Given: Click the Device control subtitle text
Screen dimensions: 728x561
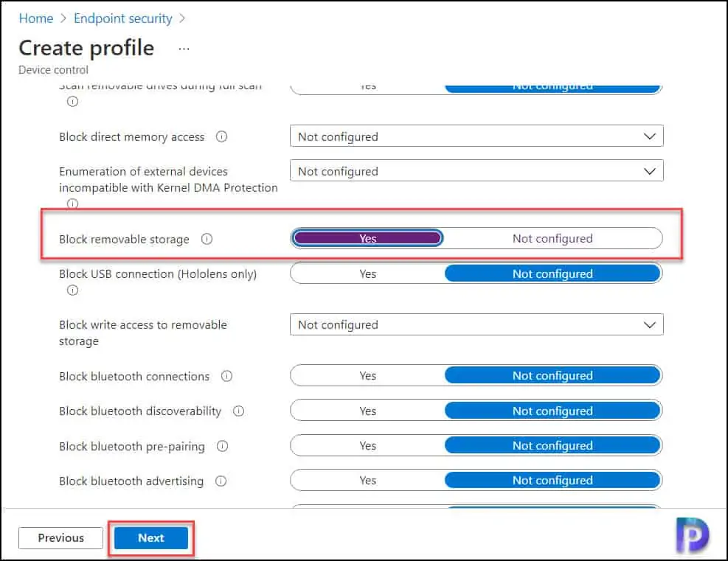Looking at the screenshot, I should (53, 70).
